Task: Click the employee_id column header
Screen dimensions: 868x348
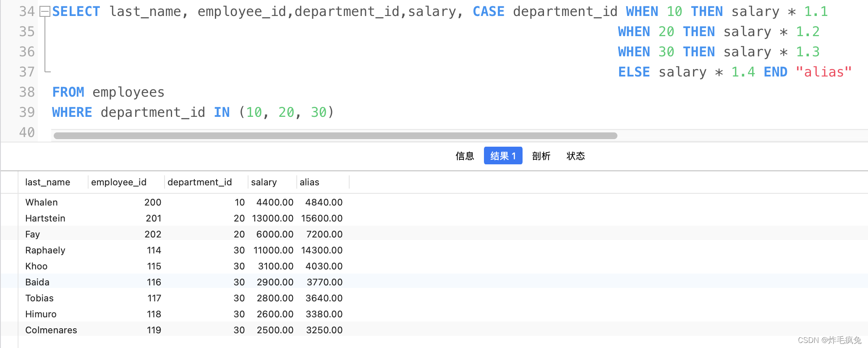Action: coord(119,182)
